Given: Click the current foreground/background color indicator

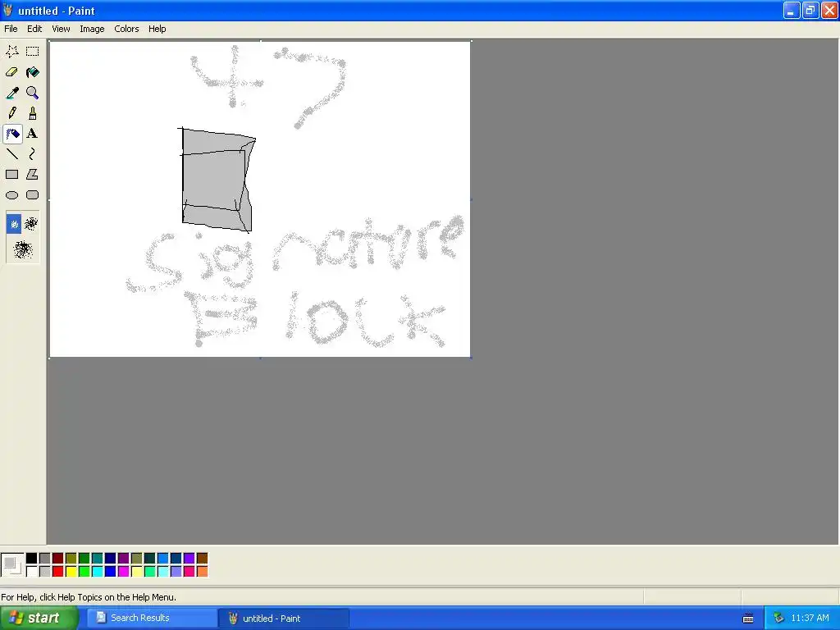Looking at the screenshot, I should [12, 565].
